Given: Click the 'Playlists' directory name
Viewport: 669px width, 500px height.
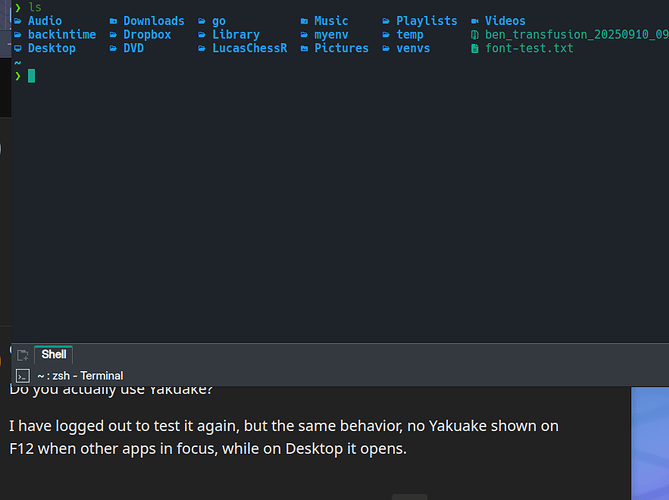Looking at the screenshot, I should tap(427, 21).
